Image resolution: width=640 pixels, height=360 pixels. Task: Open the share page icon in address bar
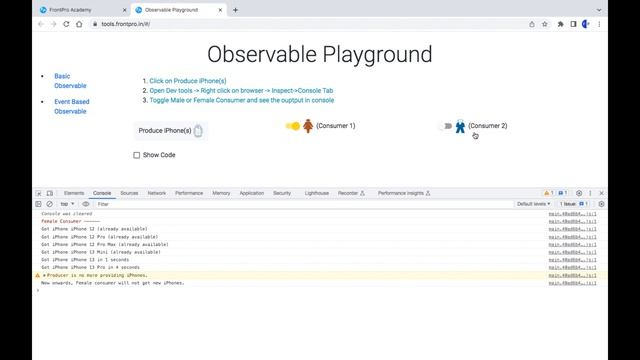pos(532,24)
